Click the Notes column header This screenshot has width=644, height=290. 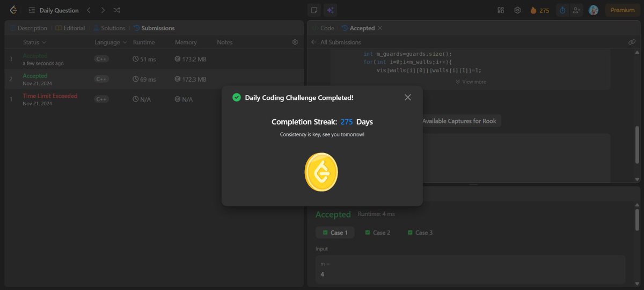pyautogui.click(x=225, y=42)
